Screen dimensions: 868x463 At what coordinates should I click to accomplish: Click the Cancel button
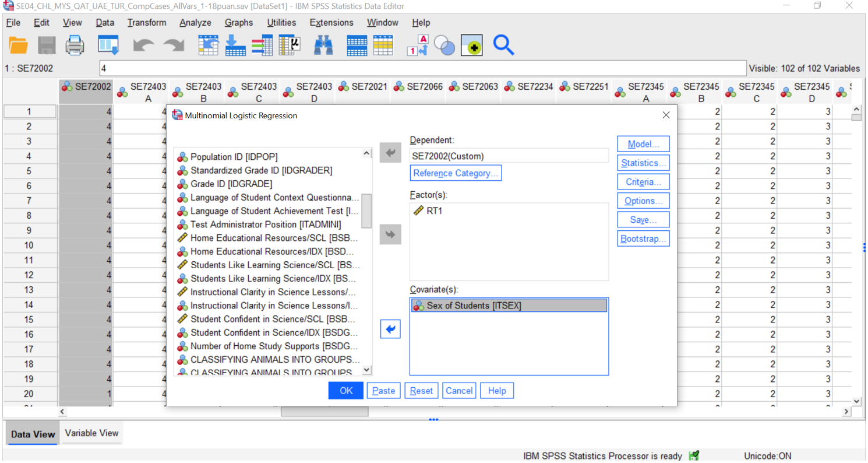[459, 391]
